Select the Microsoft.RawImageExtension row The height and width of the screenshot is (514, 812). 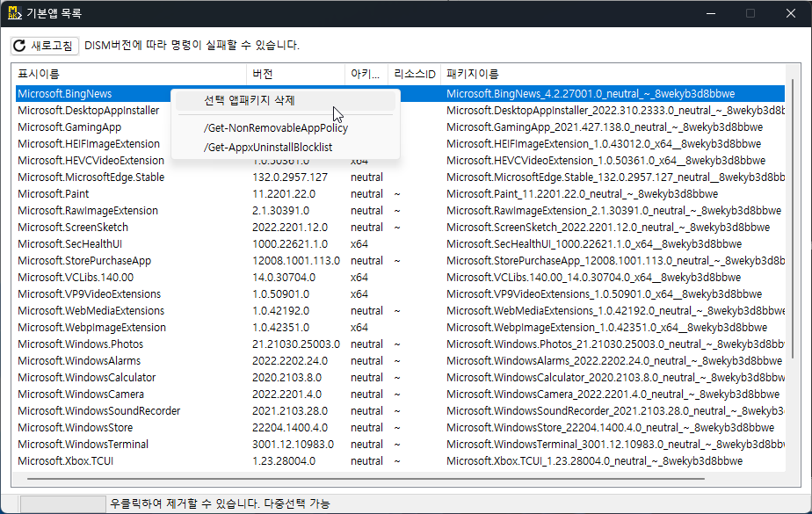coord(400,210)
